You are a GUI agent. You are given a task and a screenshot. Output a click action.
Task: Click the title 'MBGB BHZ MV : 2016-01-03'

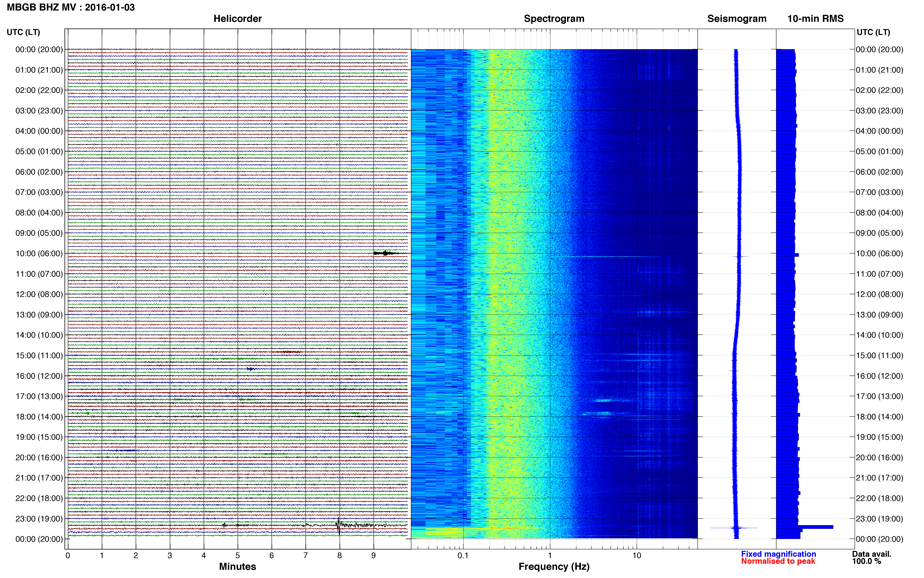point(71,7)
